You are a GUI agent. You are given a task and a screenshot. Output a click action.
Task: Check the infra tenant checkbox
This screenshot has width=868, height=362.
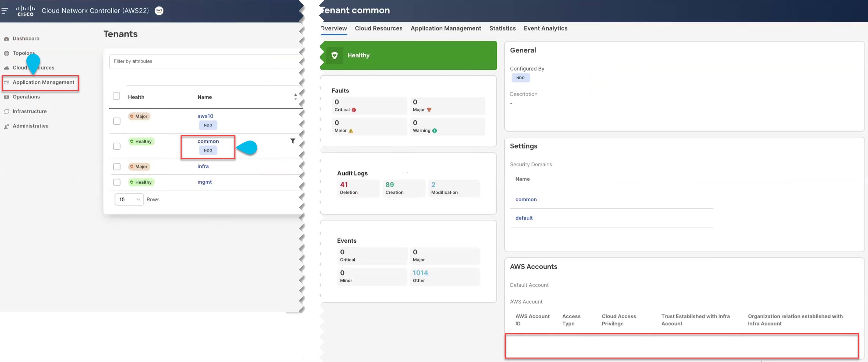pyautogui.click(x=117, y=167)
